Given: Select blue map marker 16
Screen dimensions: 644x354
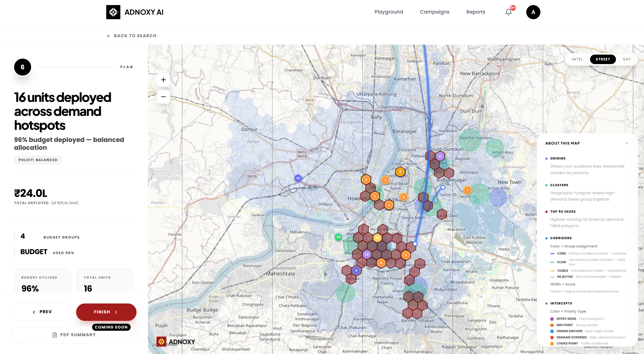Looking at the screenshot, I should click(298, 178).
